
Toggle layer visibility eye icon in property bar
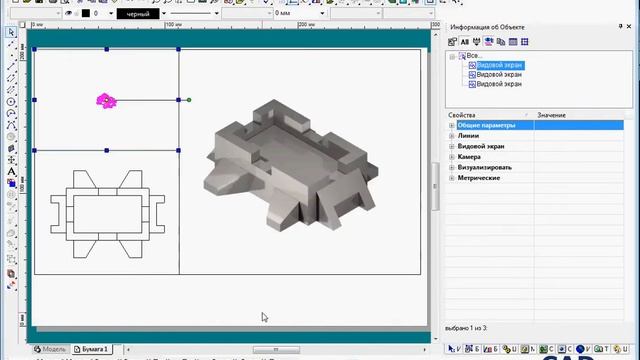(69, 13)
